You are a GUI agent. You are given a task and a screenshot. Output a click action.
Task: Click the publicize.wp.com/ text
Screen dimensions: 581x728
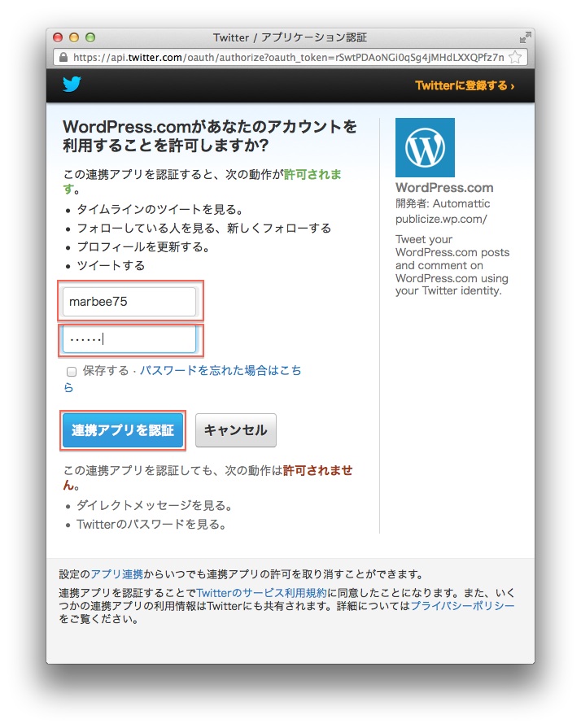point(441,219)
